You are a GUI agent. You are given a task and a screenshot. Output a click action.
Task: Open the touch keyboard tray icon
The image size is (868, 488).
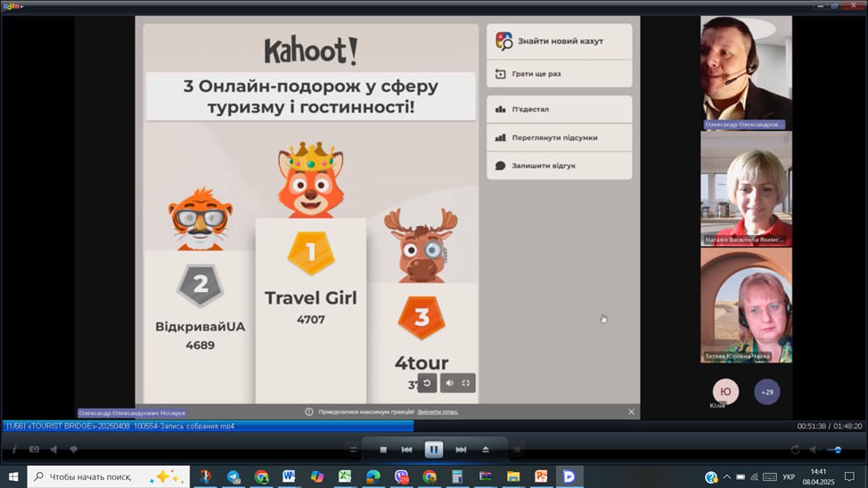tap(769, 477)
